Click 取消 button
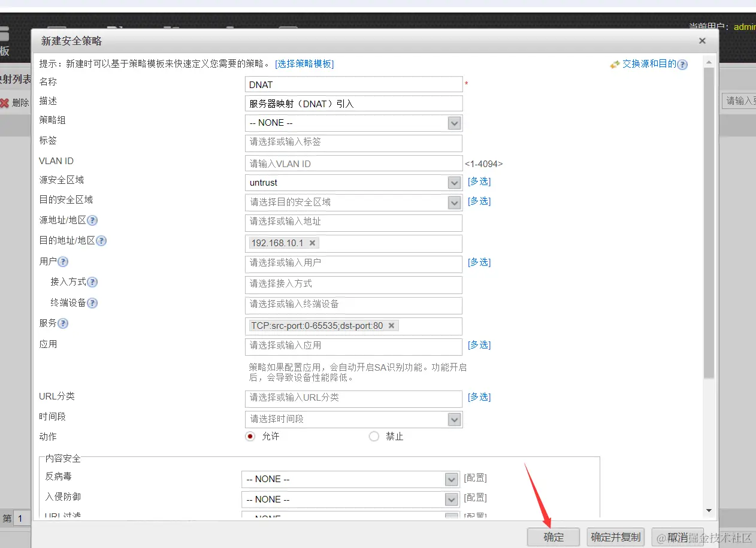 tap(678, 537)
